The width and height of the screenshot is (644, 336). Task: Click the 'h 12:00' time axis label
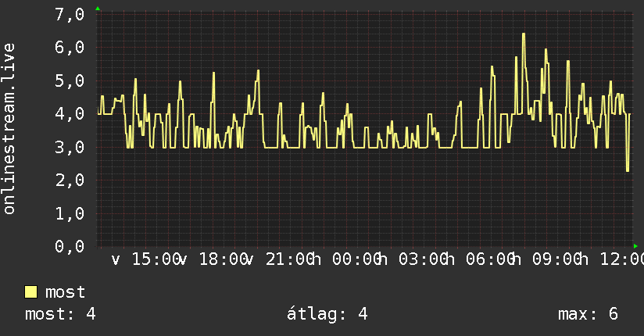613,259
